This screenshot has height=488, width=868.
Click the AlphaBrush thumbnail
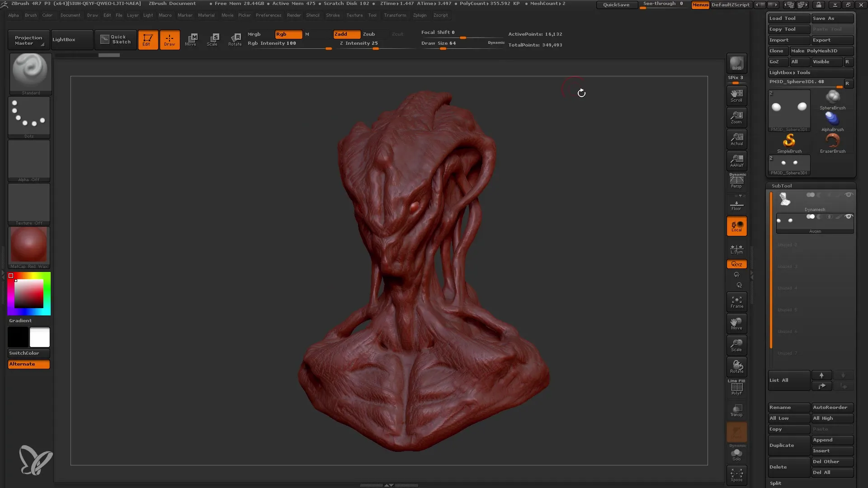point(832,119)
